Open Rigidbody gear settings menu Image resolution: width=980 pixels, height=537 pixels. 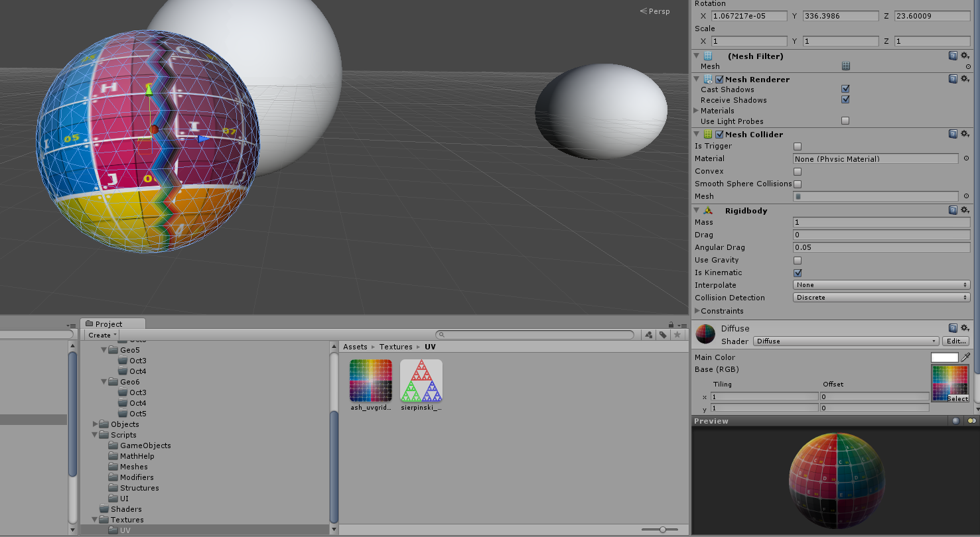pyautogui.click(x=965, y=210)
